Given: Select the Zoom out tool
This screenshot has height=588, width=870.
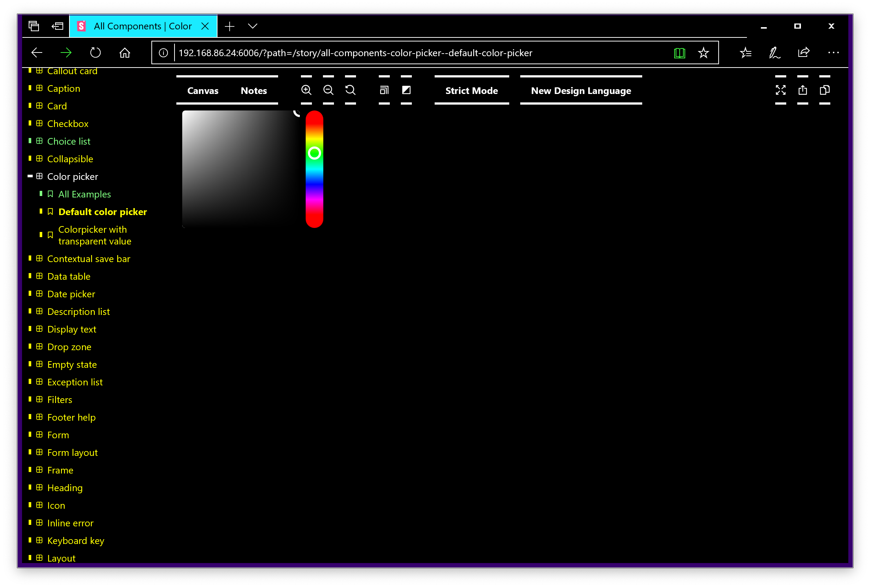Looking at the screenshot, I should click(x=328, y=90).
